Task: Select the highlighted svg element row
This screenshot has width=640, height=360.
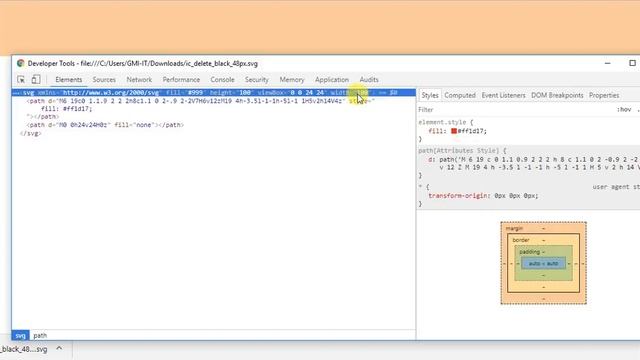Action: (x=214, y=93)
